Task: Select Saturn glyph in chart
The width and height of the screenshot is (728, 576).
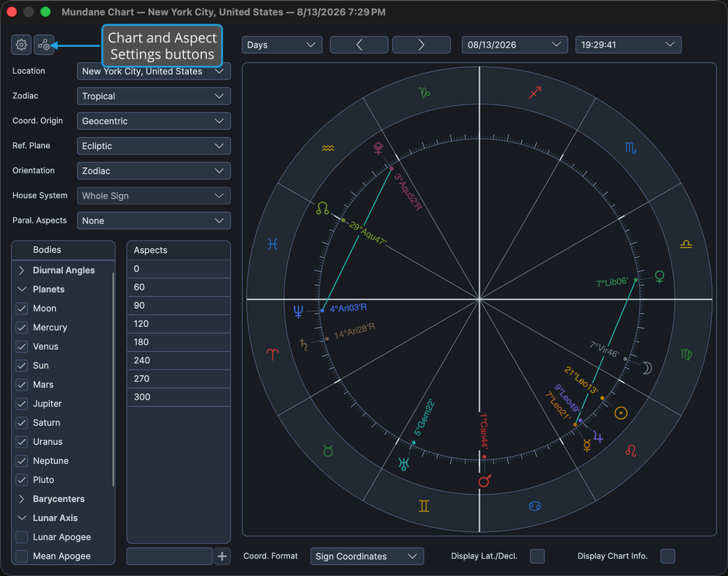Action: coord(304,344)
